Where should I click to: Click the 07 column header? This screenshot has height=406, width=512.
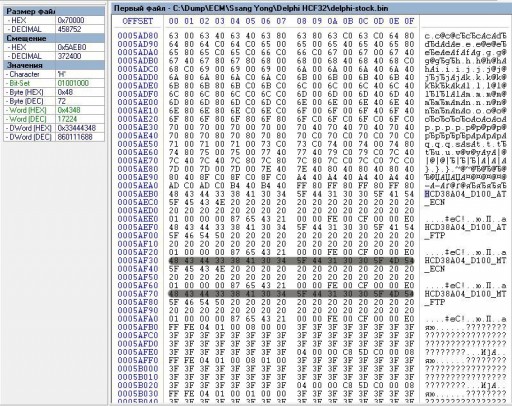coord(281,21)
